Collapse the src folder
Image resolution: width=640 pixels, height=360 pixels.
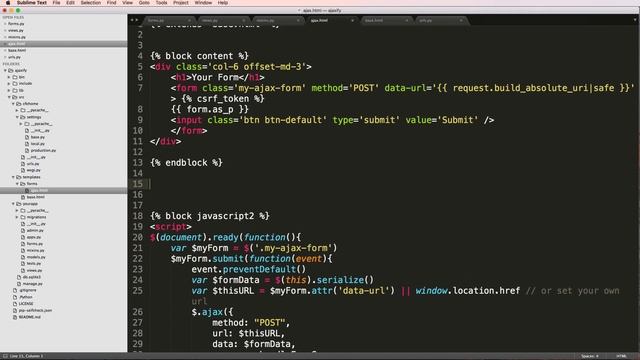coord(9,97)
